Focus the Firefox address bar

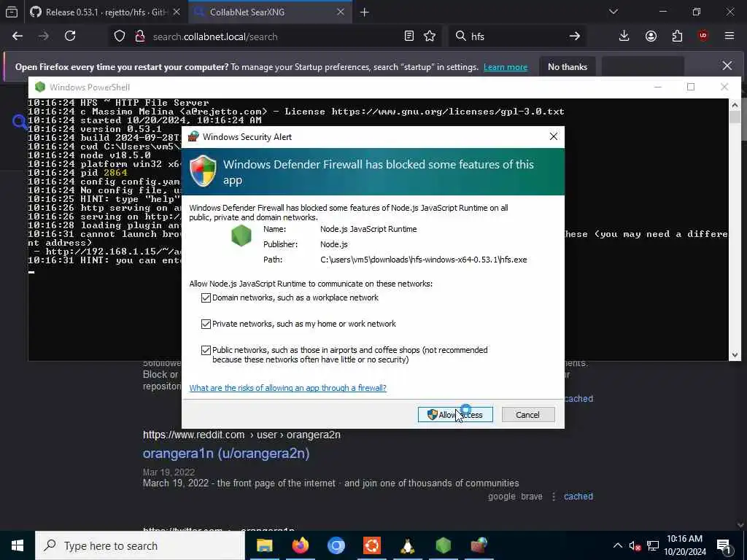pyautogui.click(x=276, y=36)
